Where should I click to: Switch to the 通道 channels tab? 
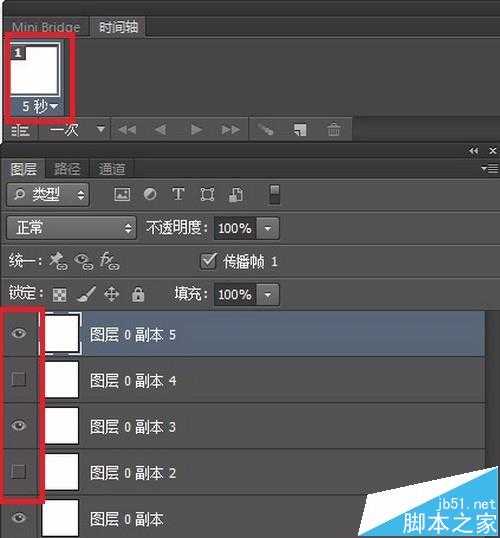coord(112,169)
